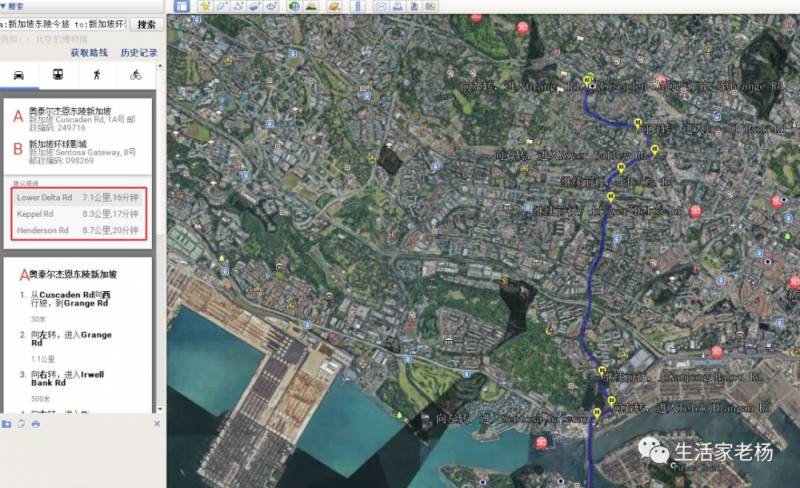The height and width of the screenshot is (488, 800).
Task: Collapse the 搜索 search panel triangle
Action: 3,5
